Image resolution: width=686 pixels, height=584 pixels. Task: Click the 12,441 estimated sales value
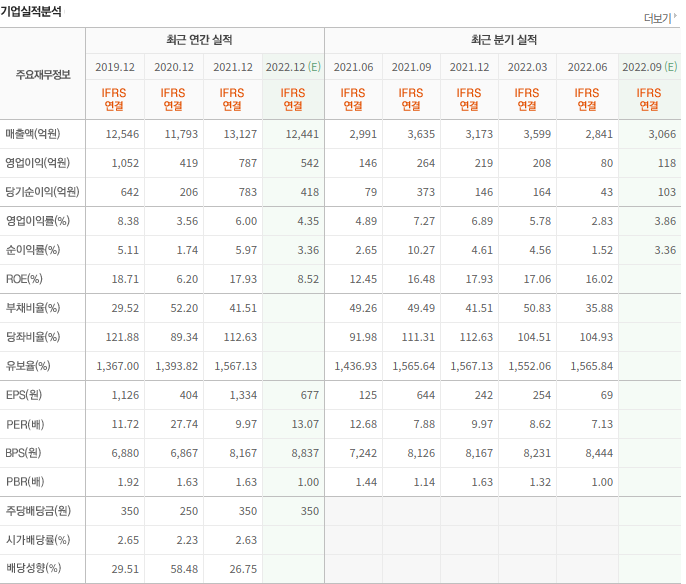click(x=302, y=134)
